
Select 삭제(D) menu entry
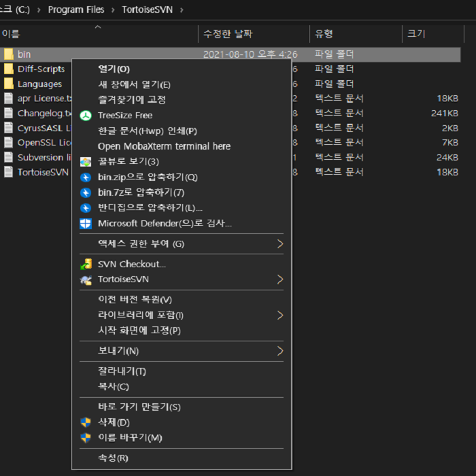[x=182, y=422]
